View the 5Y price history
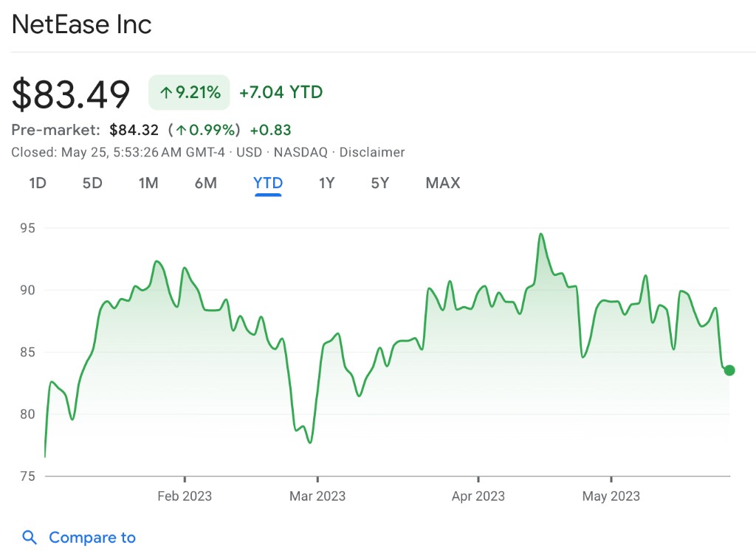The image size is (756, 551). (x=379, y=183)
